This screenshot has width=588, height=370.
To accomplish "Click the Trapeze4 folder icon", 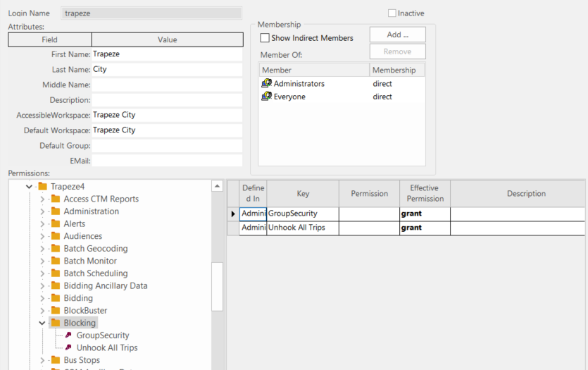I will 43,186.
